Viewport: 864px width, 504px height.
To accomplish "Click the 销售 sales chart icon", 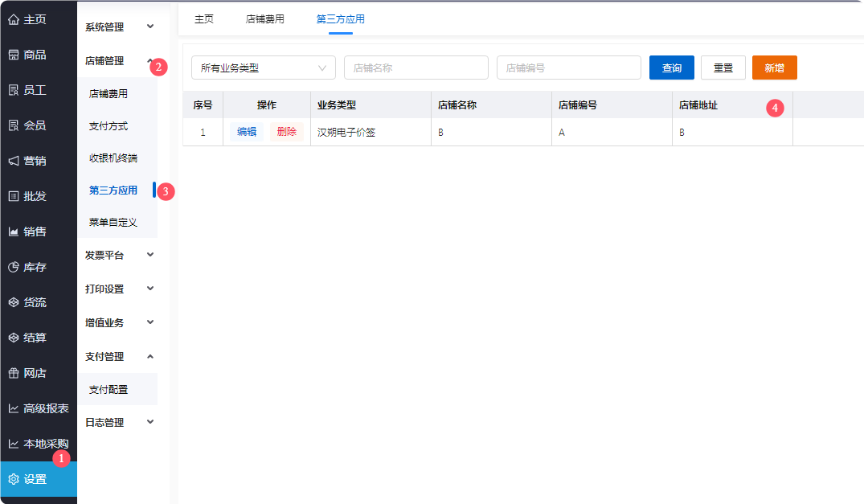I will click(13, 232).
